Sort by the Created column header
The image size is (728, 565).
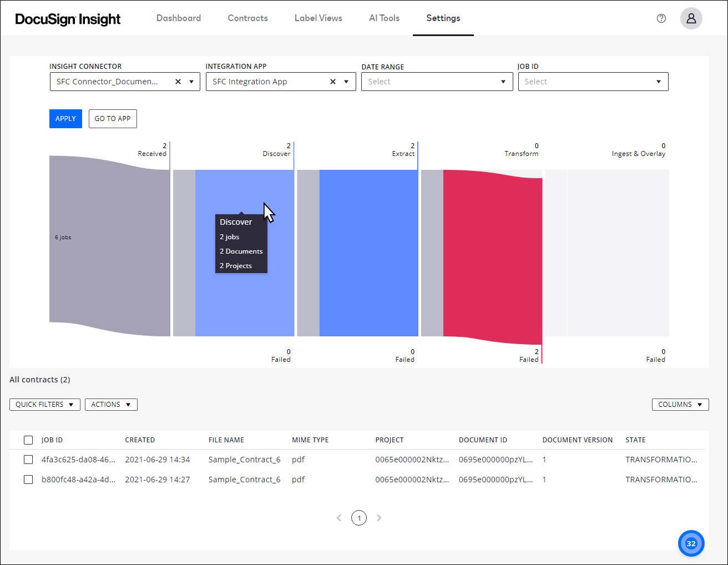click(140, 440)
